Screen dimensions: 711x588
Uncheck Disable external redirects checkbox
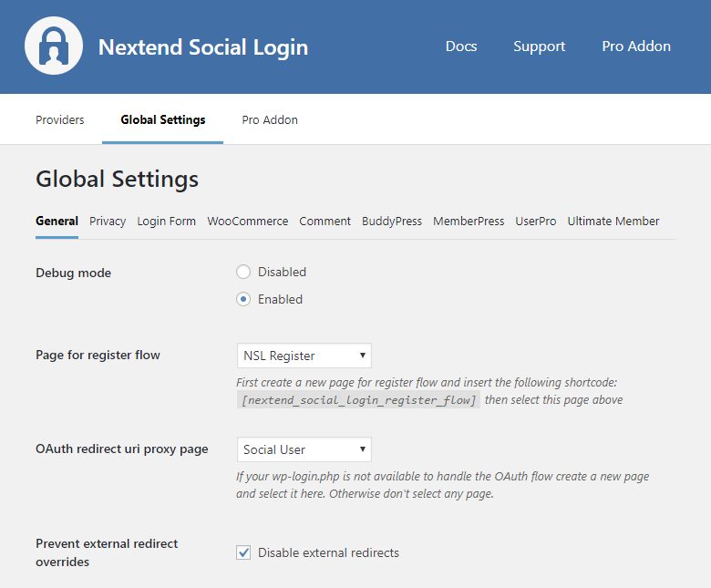243,552
